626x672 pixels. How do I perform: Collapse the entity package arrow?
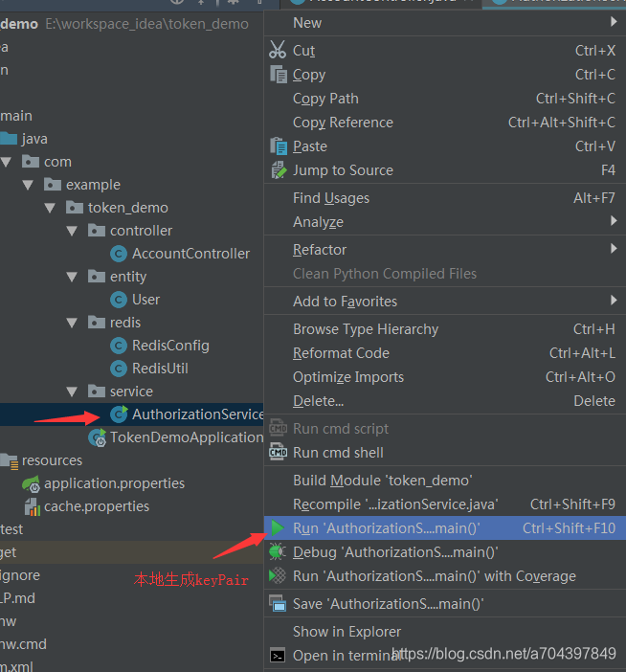[73, 277]
